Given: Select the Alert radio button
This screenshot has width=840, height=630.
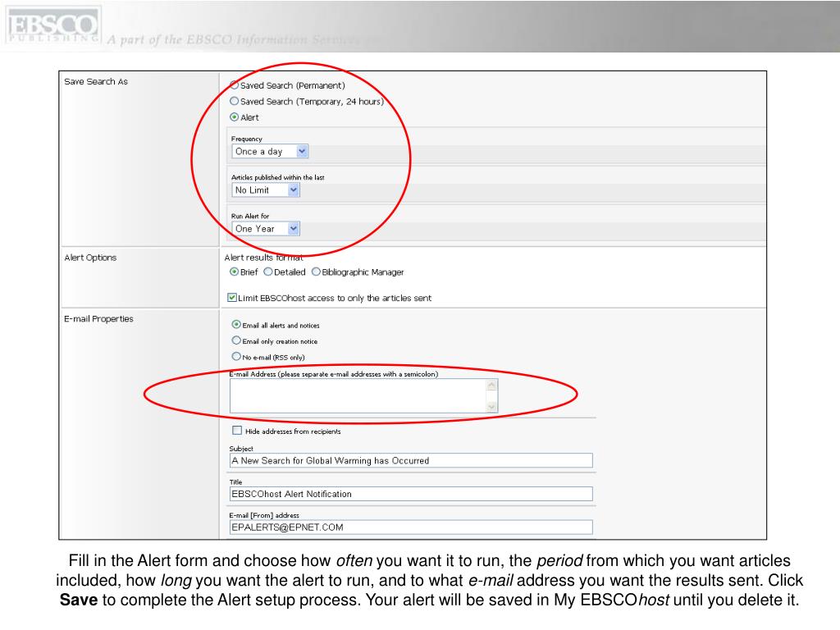Looking at the screenshot, I should (x=234, y=116).
